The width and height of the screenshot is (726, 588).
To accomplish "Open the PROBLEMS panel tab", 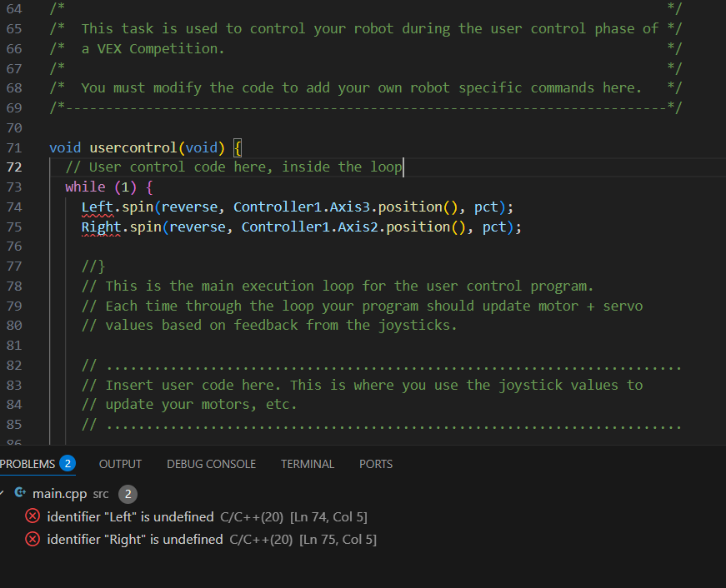I will (28, 464).
